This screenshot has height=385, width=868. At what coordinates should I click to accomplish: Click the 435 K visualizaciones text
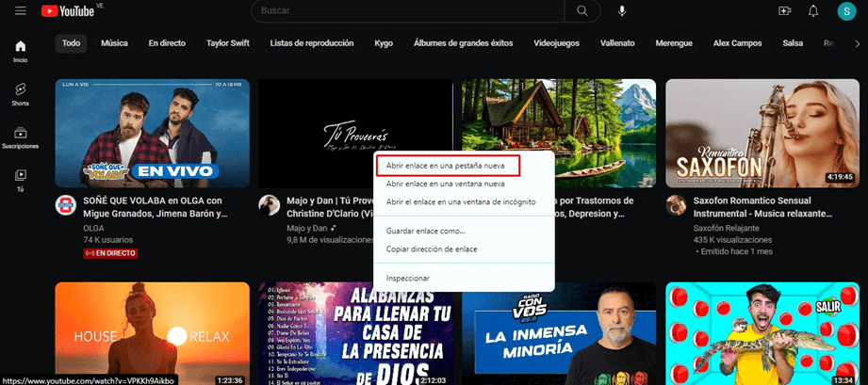tap(732, 240)
